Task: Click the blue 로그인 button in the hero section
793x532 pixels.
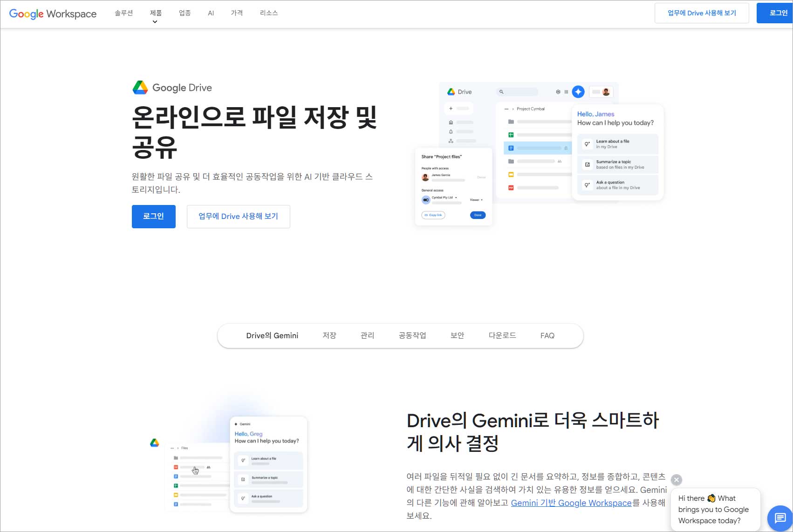Action: coord(153,216)
